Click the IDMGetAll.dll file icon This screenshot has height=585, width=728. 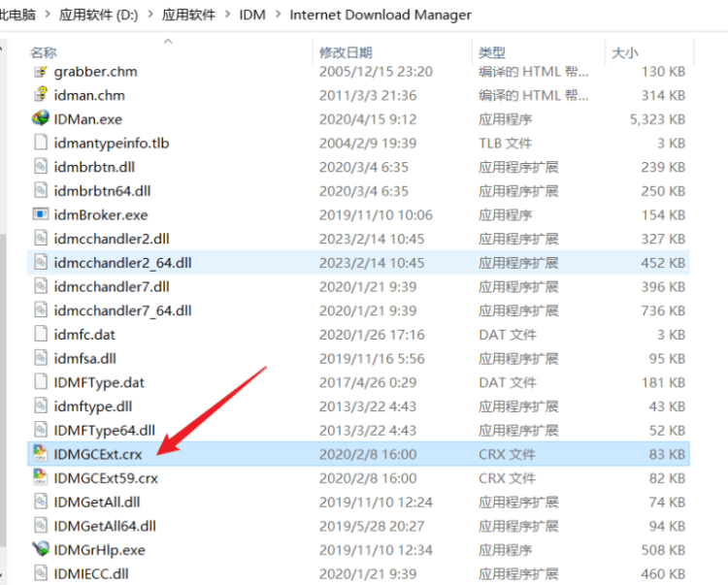41,502
